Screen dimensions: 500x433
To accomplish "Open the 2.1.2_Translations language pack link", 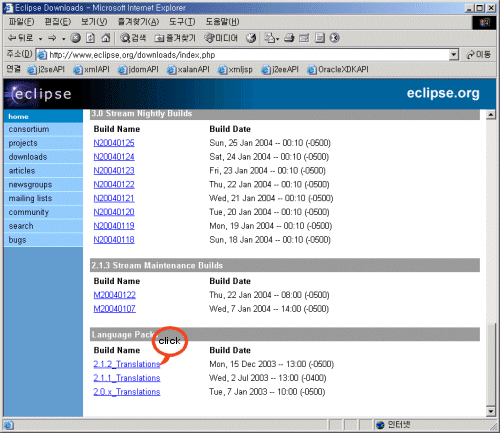I will click(x=127, y=364).
